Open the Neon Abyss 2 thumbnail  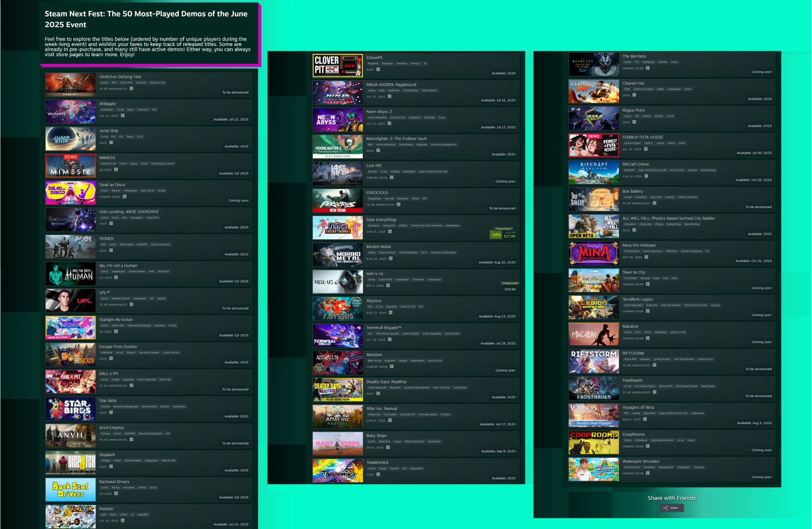click(337, 119)
